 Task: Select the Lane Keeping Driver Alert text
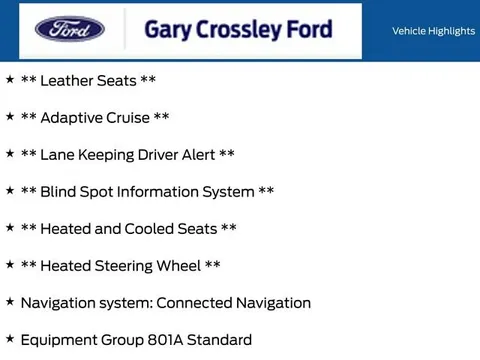click(128, 155)
